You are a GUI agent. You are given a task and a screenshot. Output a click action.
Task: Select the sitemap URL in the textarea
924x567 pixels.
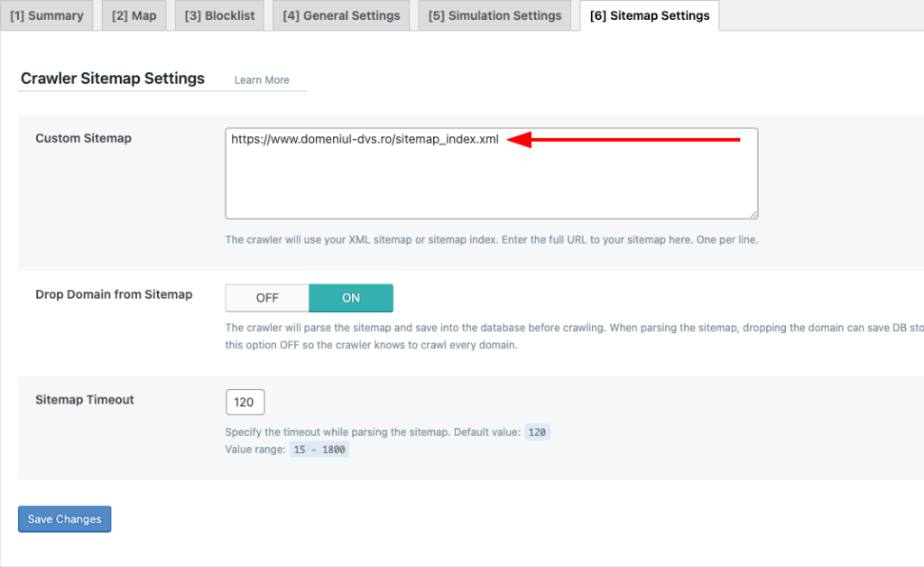tap(365, 139)
